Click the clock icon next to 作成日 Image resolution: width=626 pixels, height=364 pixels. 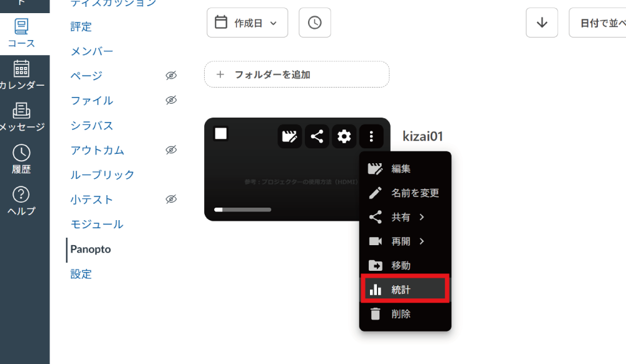[x=314, y=23]
